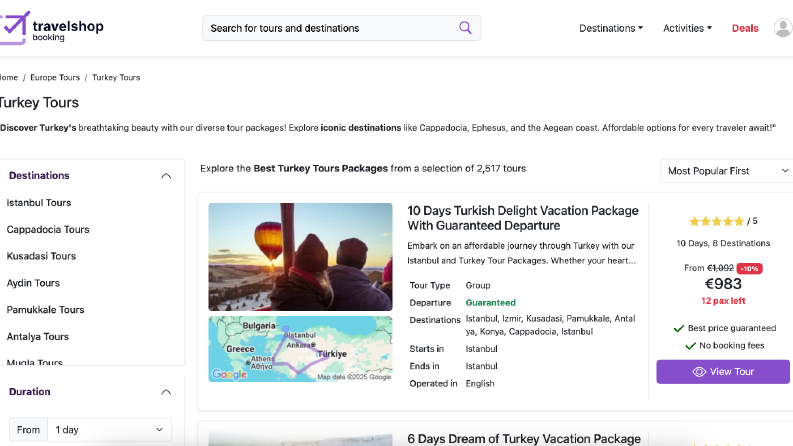Click the travelshop booking logo
Screen dimensions: 793x446
coord(52,28)
